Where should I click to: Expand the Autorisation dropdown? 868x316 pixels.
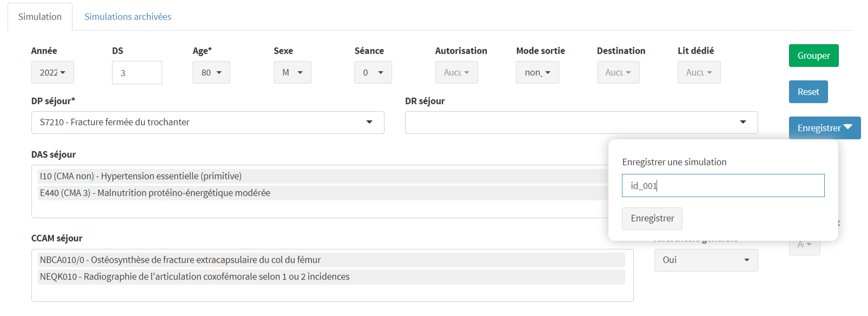pos(456,72)
